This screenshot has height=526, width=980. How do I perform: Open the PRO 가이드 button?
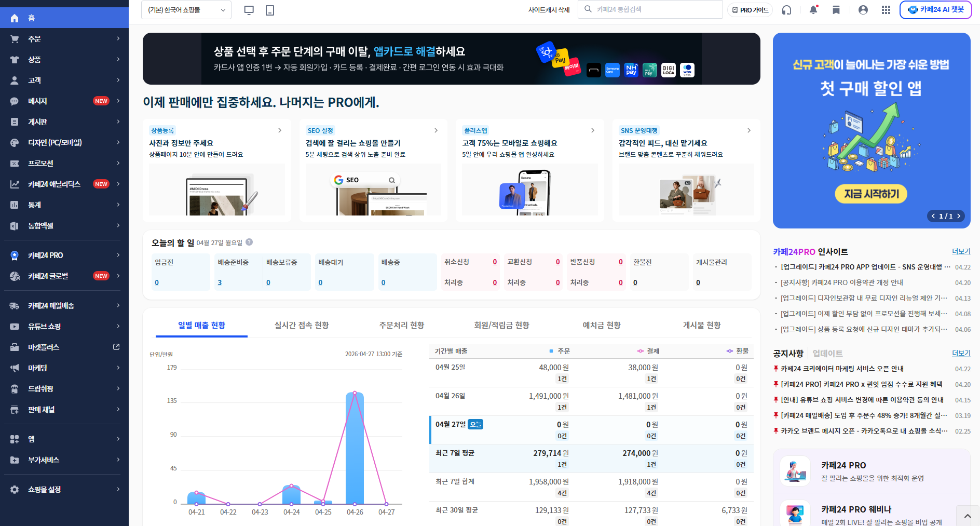pos(750,10)
